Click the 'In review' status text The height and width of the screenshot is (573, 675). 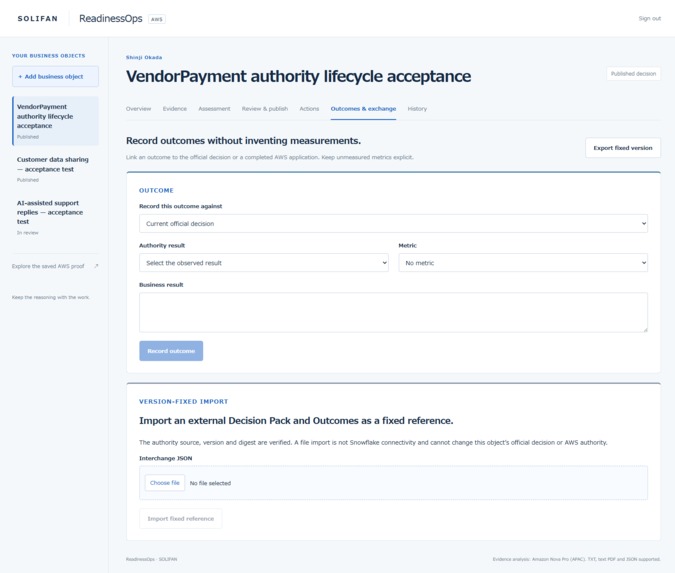click(x=28, y=232)
